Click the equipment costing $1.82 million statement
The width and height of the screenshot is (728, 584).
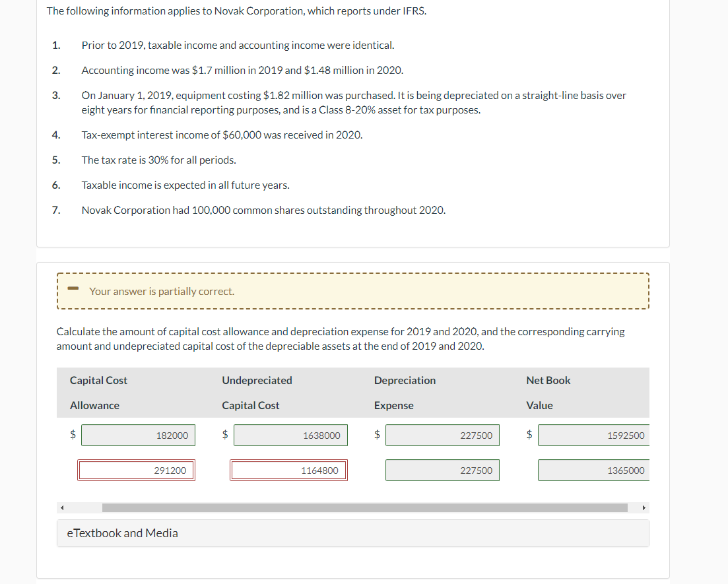[x=354, y=102]
